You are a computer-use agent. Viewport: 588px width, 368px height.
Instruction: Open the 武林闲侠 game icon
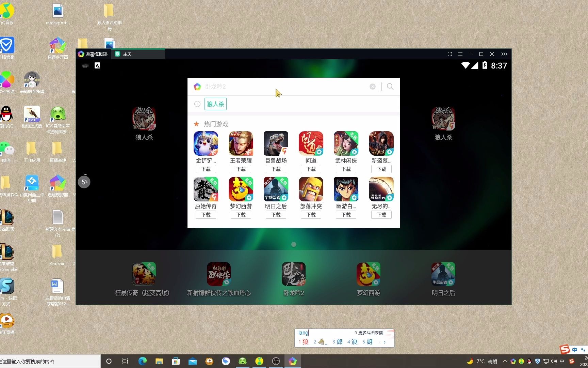click(x=346, y=143)
